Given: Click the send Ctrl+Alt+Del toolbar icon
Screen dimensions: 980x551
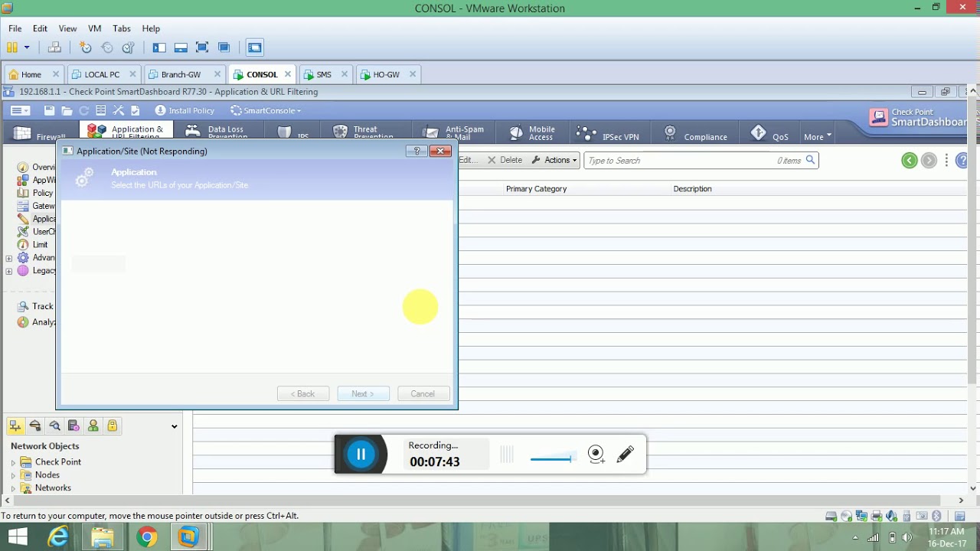Looking at the screenshot, I should 54,47.
